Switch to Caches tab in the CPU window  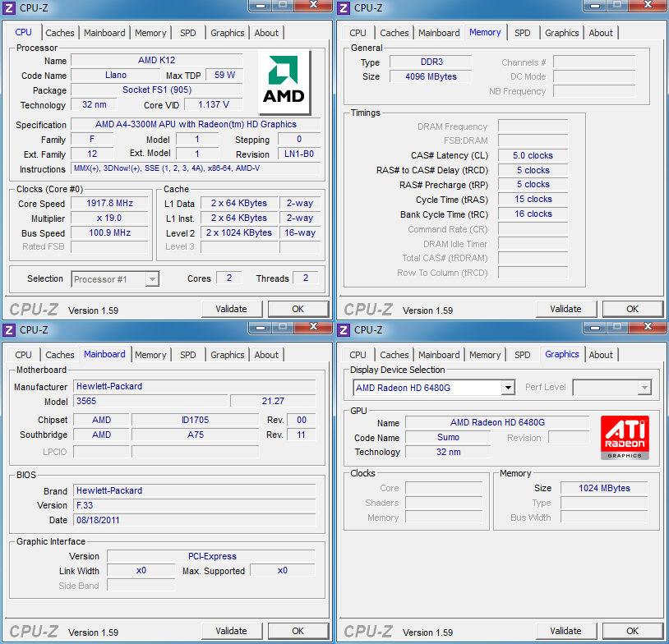pyautogui.click(x=60, y=33)
